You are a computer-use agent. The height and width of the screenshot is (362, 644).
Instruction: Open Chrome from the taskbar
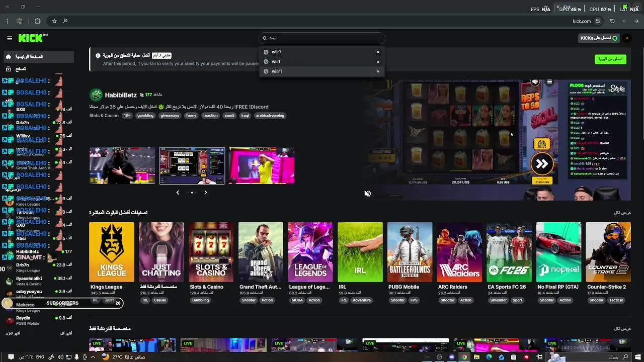[x=464, y=357]
